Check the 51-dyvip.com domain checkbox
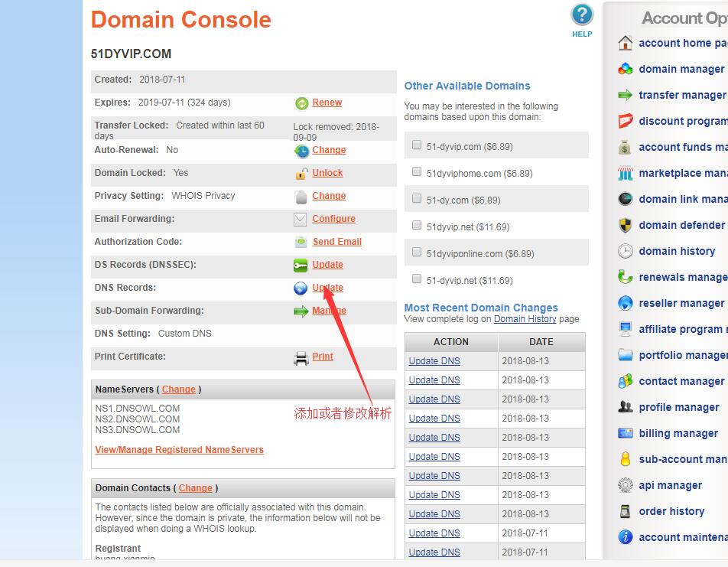Image resolution: width=728 pixels, height=567 pixels. 417,145
